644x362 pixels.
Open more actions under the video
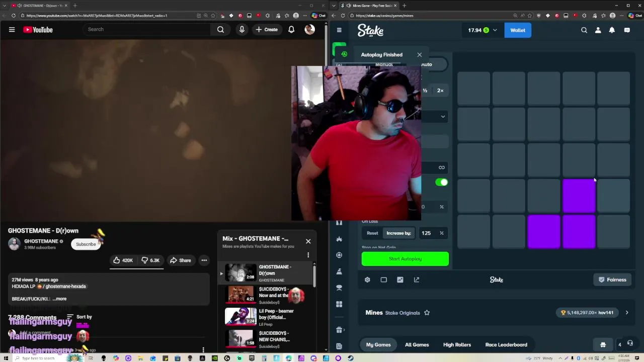pyautogui.click(x=204, y=260)
